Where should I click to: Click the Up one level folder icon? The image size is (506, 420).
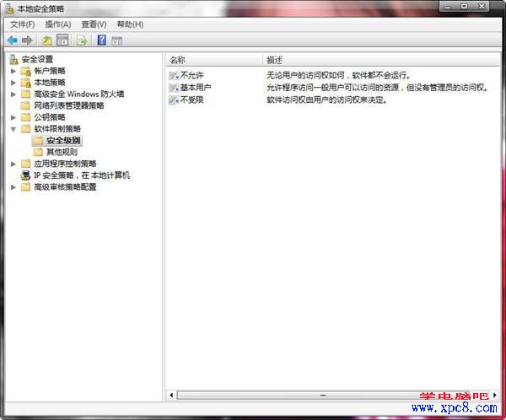(x=47, y=40)
